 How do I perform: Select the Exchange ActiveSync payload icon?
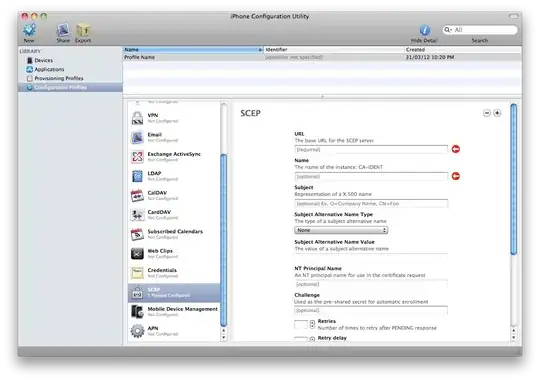137,156
